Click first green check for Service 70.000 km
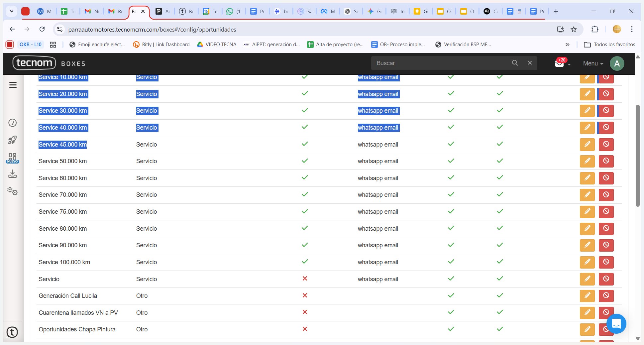Viewport: 644px width, 345px height. pyautogui.click(x=305, y=194)
